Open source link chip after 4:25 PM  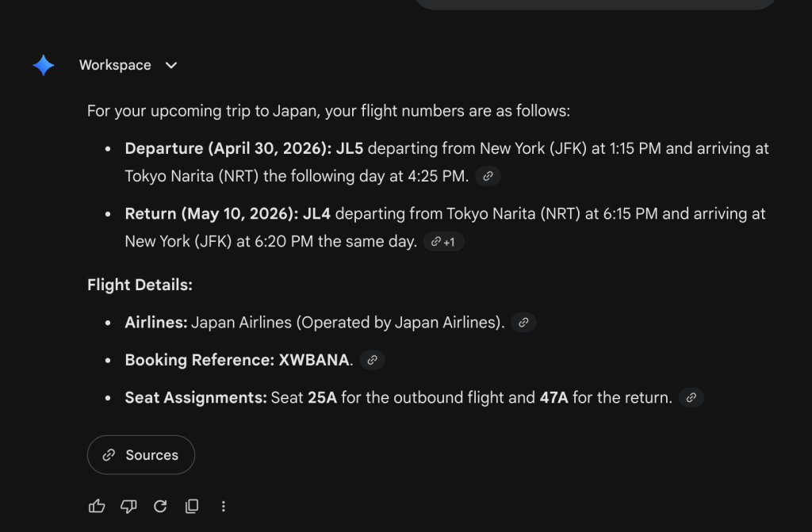click(x=488, y=176)
